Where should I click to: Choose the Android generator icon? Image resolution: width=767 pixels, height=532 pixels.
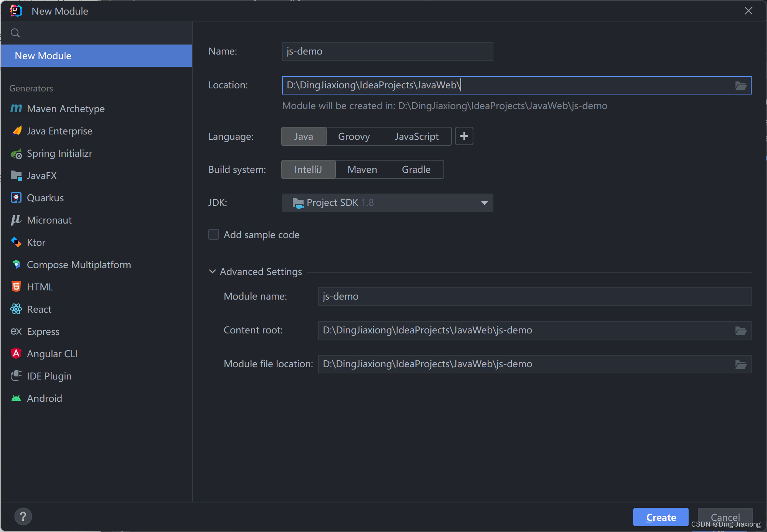[x=16, y=398]
